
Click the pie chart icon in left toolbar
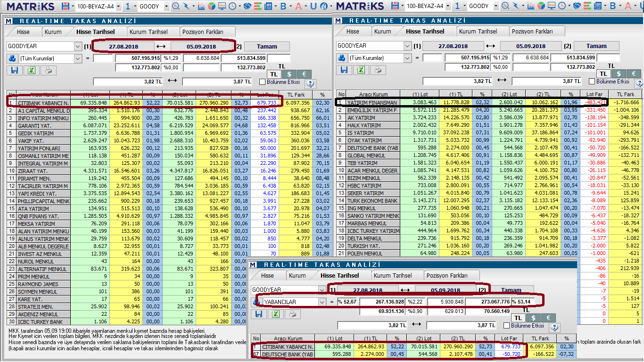coord(212,6)
